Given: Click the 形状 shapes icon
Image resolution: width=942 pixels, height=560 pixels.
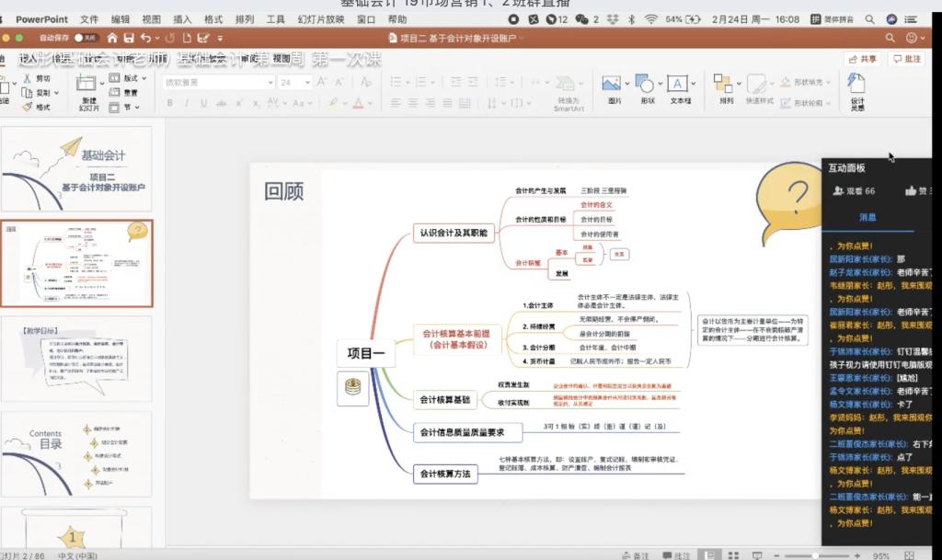Looking at the screenshot, I should 648,89.
